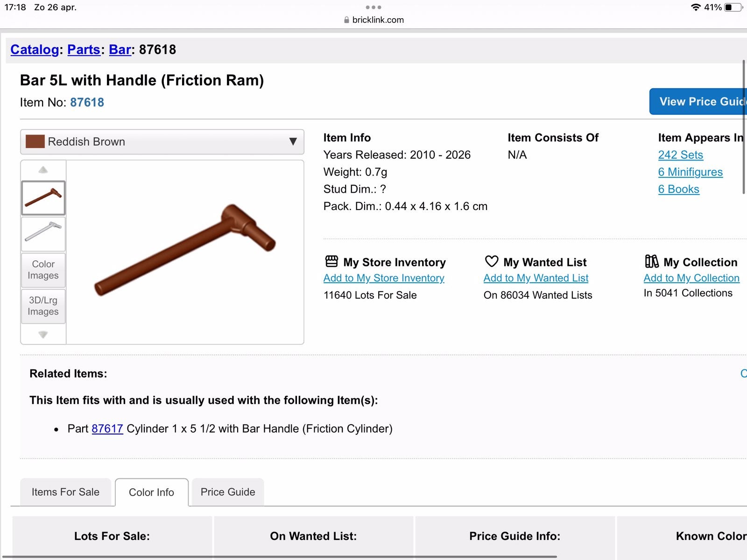This screenshot has height=560, width=747.
Task: Switch to the Items For Sale tab
Action: pos(65,492)
